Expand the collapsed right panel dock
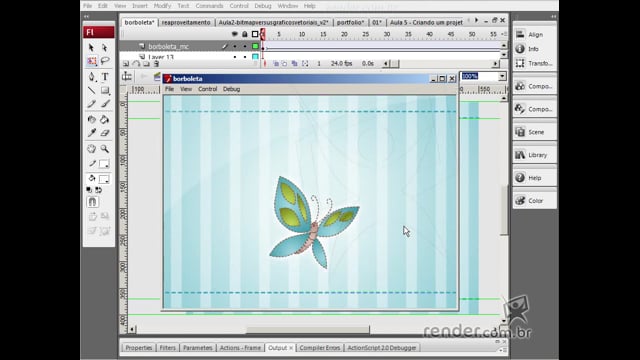The height and width of the screenshot is (360, 640). point(553,17)
